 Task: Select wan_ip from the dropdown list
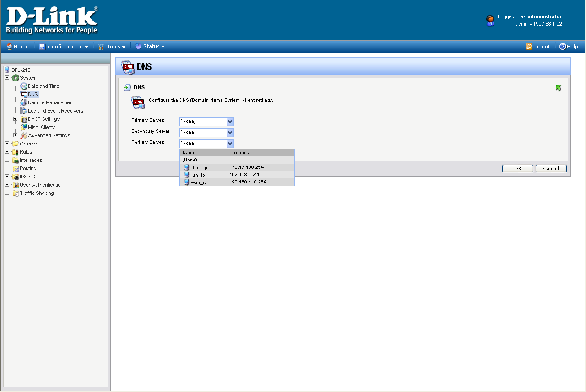coord(237,182)
